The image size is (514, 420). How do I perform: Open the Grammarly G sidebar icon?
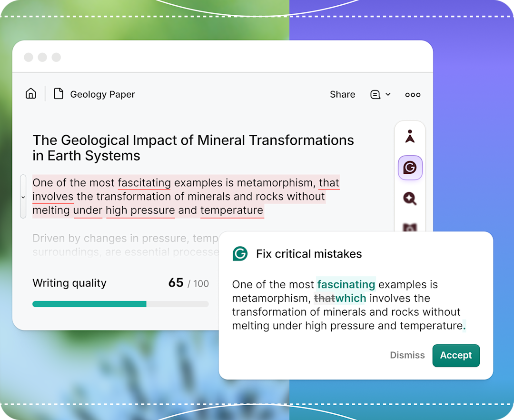(410, 168)
